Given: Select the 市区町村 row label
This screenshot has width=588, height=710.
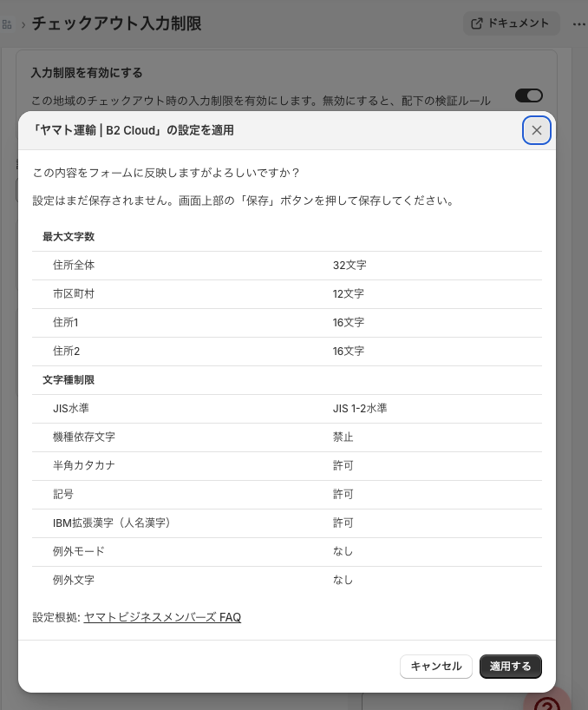Looking at the screenshot, I should point(74,293).
